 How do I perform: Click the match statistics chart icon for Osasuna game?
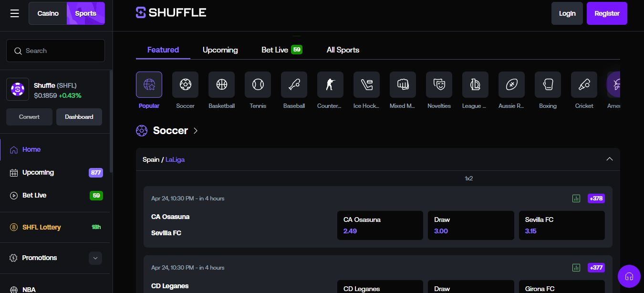coord(576,198)
